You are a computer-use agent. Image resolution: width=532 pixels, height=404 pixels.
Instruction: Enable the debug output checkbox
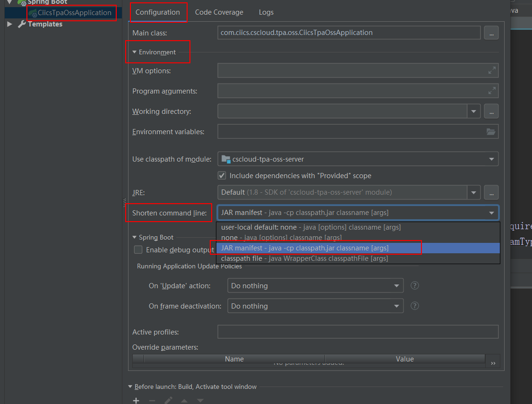(138, 250)
